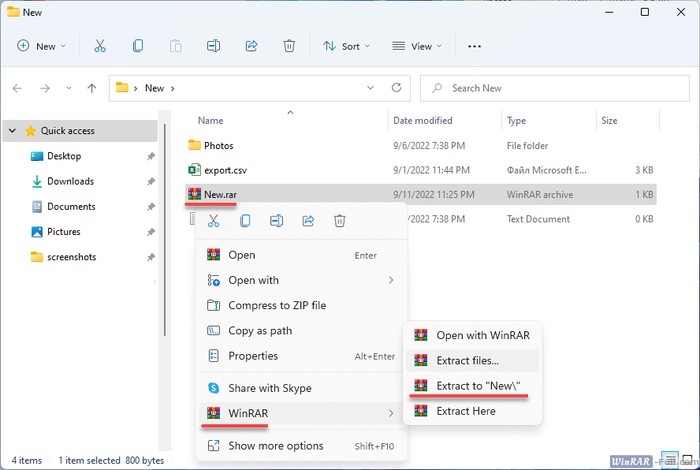
Task: Choose Extract to "New\" in the submenu
Action: pyautogui.click(x=478, y=386)
